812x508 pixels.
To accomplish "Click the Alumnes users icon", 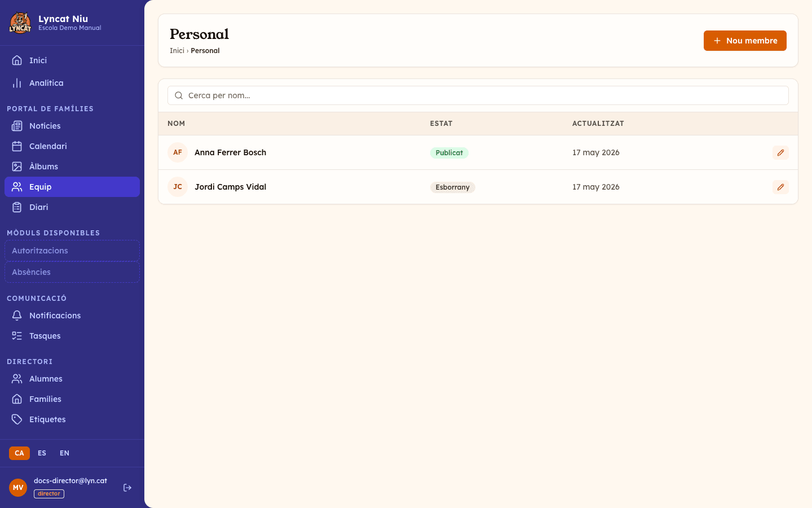I will click(x=17, y=379).
